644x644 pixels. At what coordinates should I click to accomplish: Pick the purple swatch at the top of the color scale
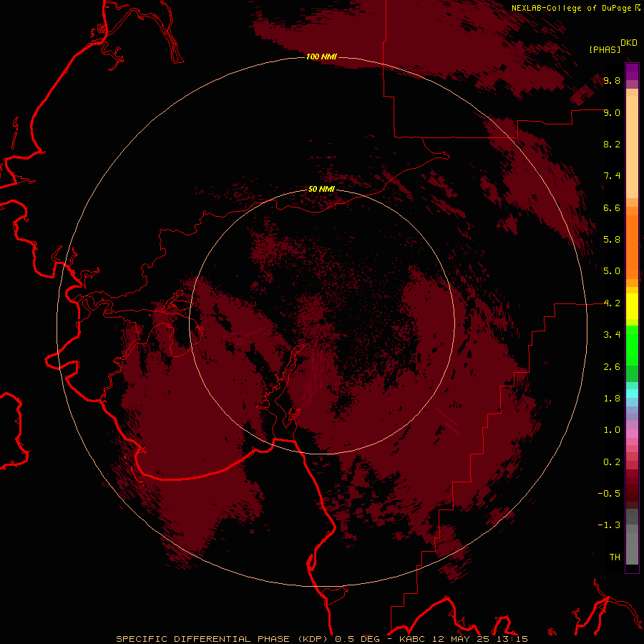632,72
